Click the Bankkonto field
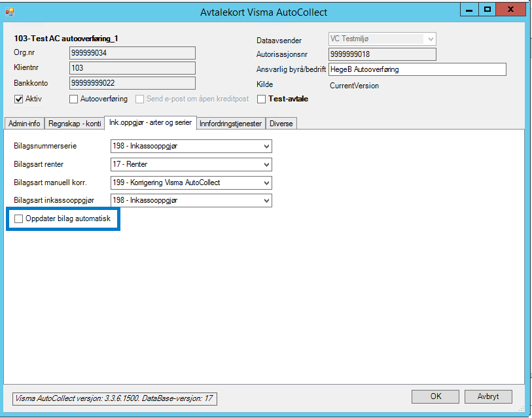The image size is (532, 418). [x=132, y=83]
